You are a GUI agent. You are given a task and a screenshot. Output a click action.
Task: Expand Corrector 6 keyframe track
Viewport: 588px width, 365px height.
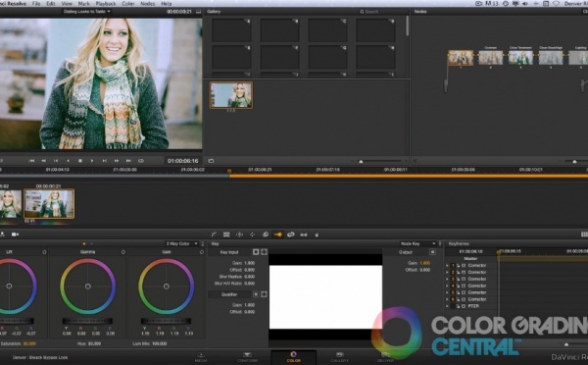point(447,299)
